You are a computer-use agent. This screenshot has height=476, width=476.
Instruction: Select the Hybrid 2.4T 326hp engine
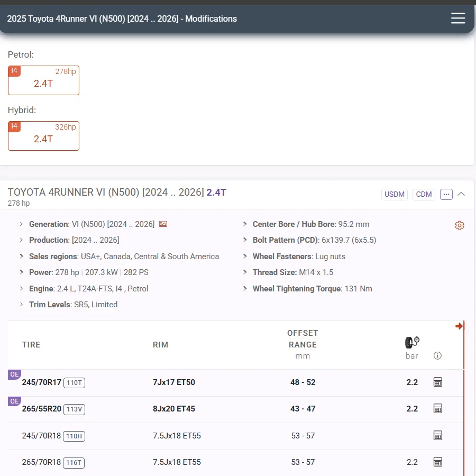click(43, 136)
